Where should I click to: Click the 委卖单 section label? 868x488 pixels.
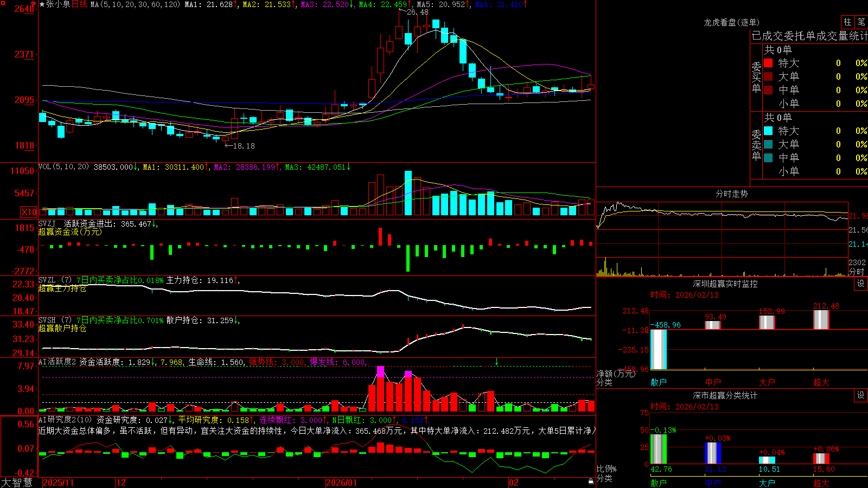tap(756, 145)
